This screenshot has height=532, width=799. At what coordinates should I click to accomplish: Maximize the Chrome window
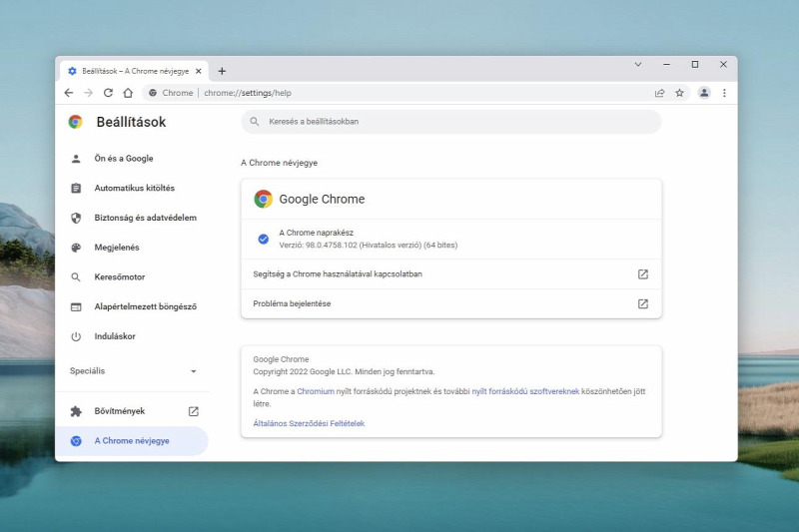pyautogui.click(x=694, y=64)
